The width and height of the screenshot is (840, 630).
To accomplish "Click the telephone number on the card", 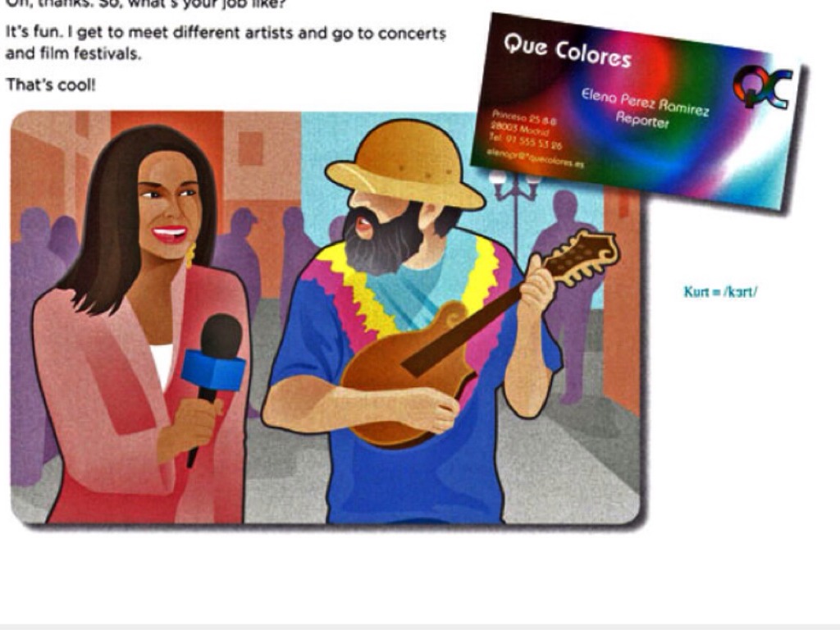I will tap(526, 141).
